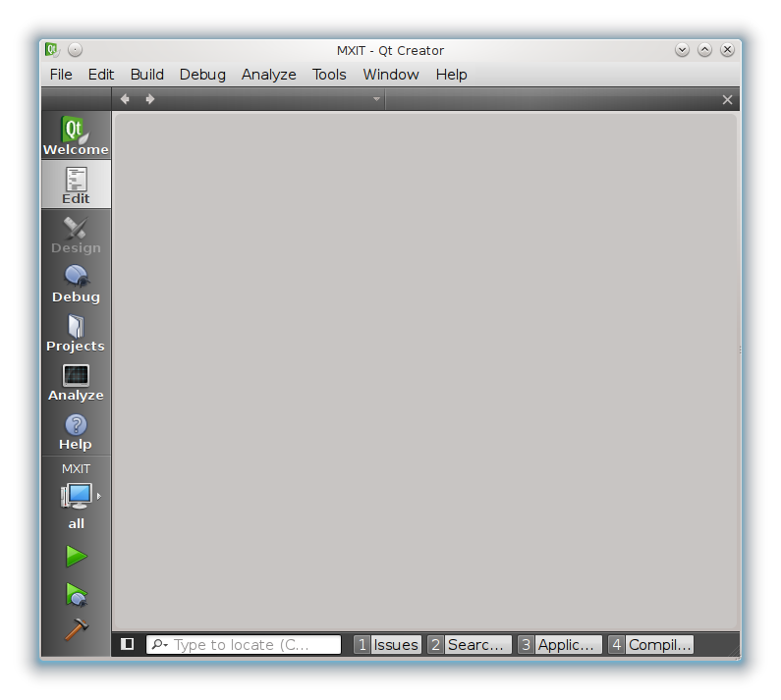Screen dimensions: 781x700
Task: Switch to Edit mode
Action: point(76,185)
